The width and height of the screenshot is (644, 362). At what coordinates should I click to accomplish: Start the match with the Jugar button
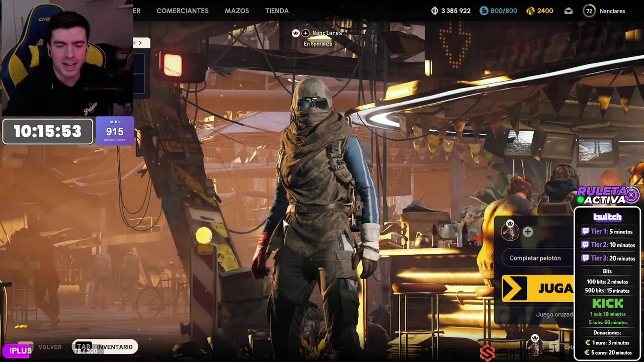coord(538,289)
